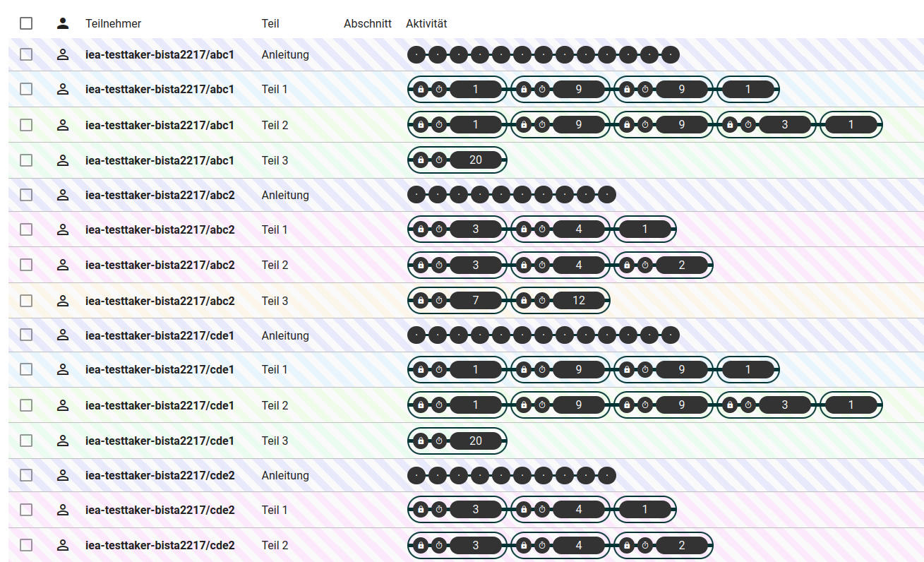Click the Teilnehmer column header
Image resolution: width=924 pixels, height=562 pixels.
pos(113,23)
